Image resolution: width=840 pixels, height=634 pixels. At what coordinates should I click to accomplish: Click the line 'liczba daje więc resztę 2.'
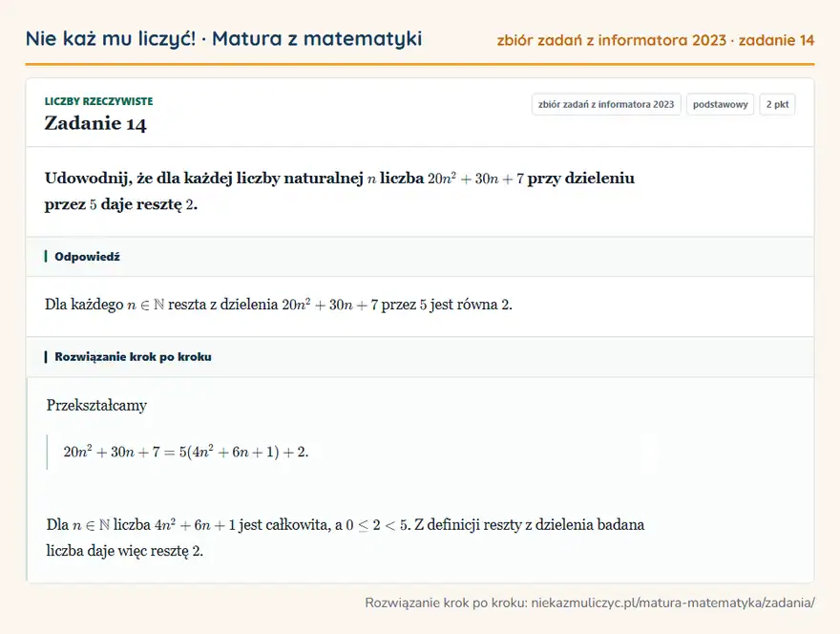pyautogui.click(x=125, y=551)
